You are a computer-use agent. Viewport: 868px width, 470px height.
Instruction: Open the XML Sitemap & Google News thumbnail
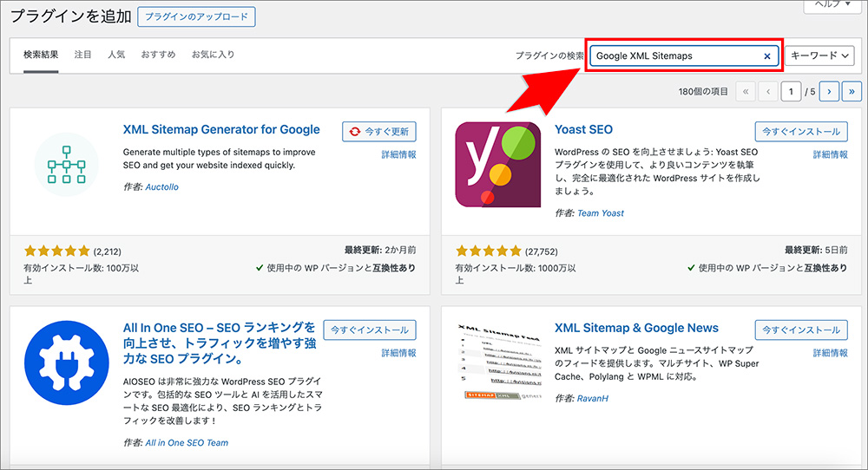497,362
